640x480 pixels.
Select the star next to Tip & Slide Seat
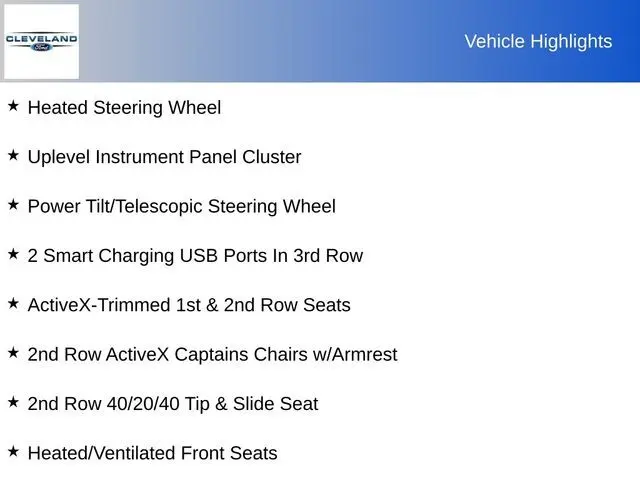pos(13,402)
